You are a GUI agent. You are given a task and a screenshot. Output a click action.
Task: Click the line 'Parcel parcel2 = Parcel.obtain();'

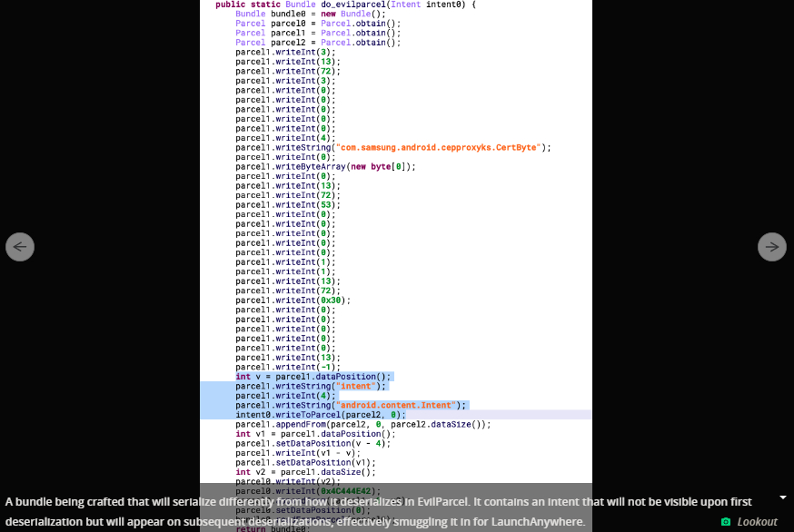pyautogui.click(x=318, y=43)
